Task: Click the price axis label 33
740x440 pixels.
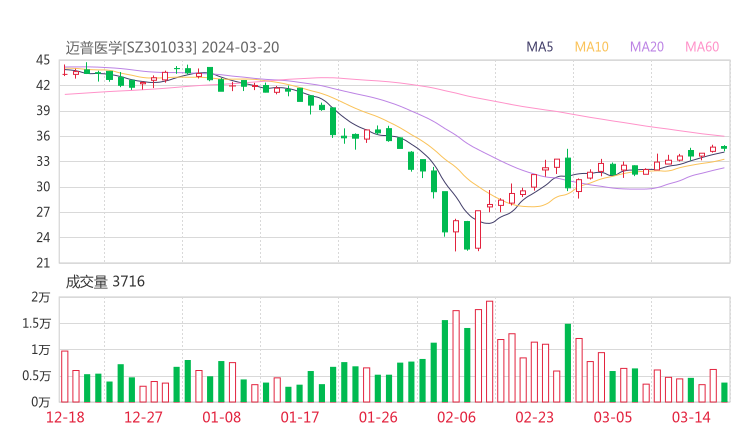Action: [43, 161]
